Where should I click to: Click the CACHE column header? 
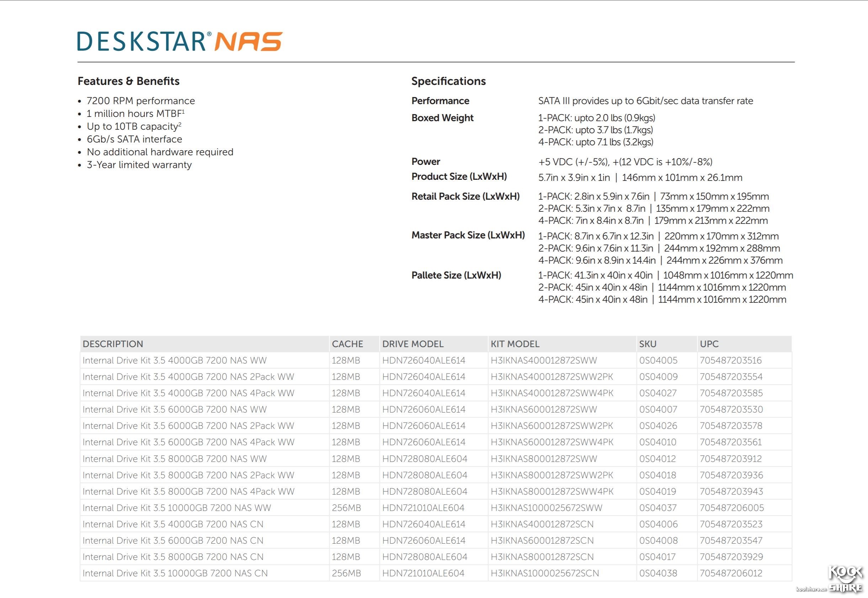pyautogui.click(x=347, y=344)
